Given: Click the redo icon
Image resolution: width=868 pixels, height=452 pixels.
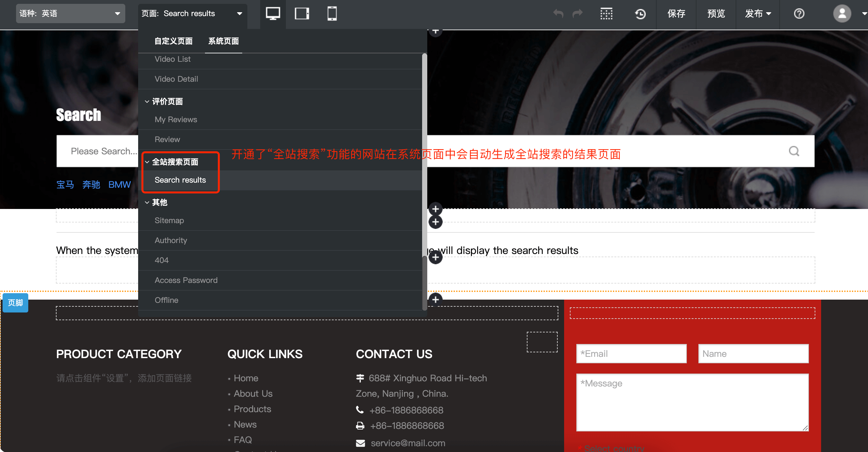Looking at the screenshot, I should 577,14.
